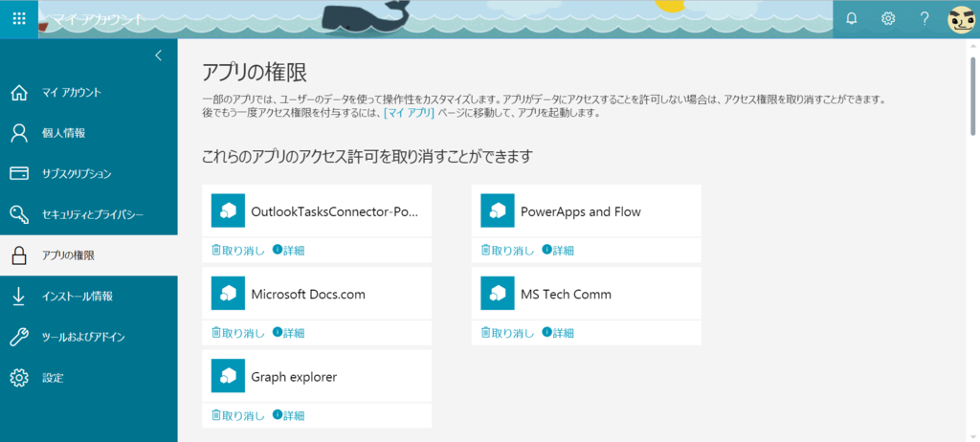
Task: Click the Microsoft Docs.com tile icon
Action: [228, 293]
